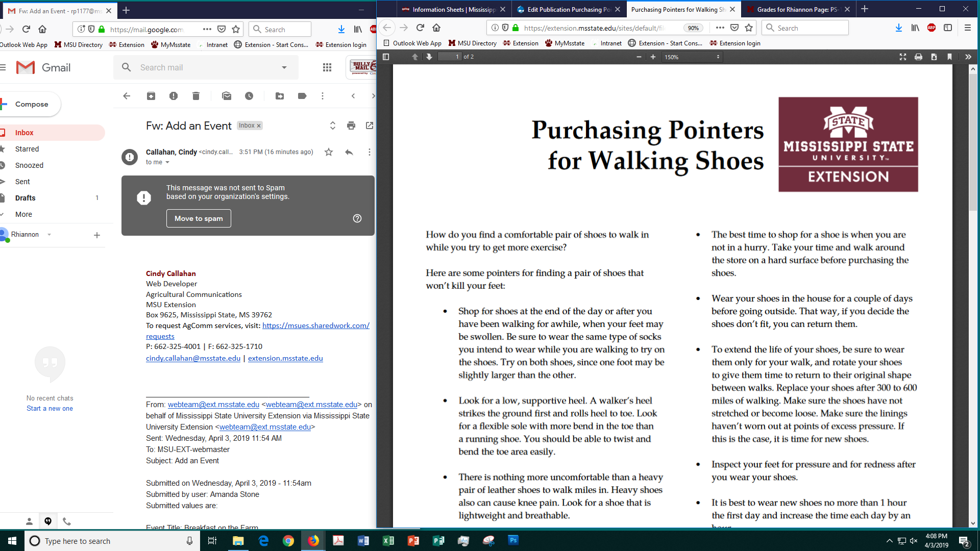Go back to inbox arrow in Gmail
Viewport: 980px width, 551px height.
tap(127, 96)
